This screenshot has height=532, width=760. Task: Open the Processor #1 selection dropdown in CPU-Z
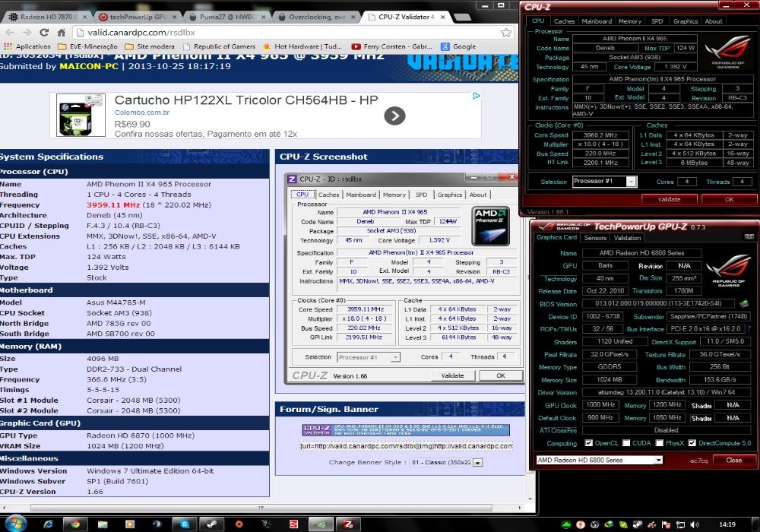click(x=631, y=181)
